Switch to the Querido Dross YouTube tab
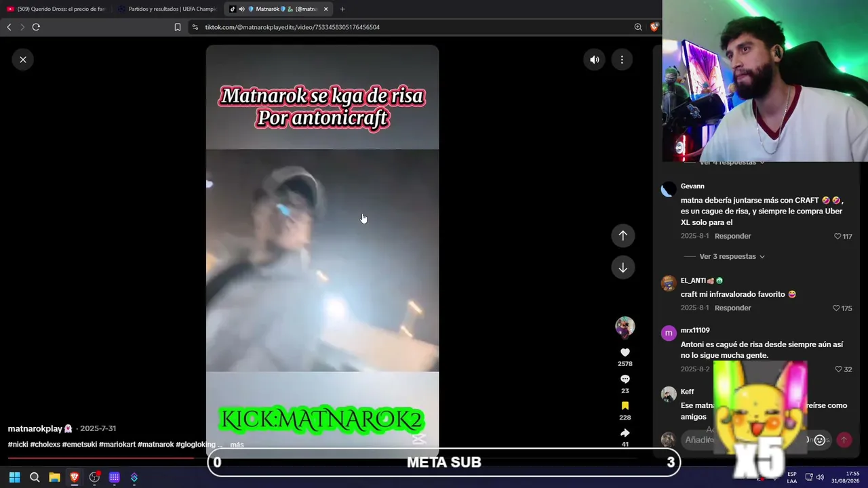The image size is (868, 488). [56, 9]
